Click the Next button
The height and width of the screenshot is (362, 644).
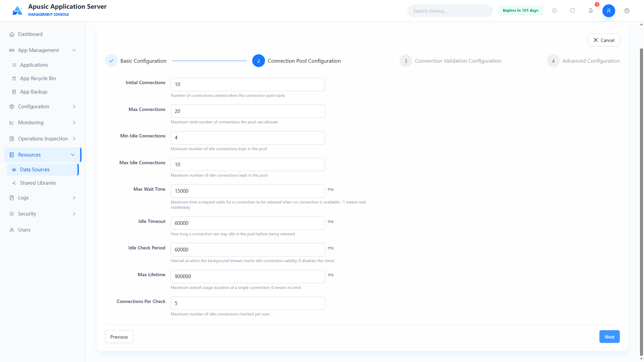pyautogui.click(x=609, y=337)
